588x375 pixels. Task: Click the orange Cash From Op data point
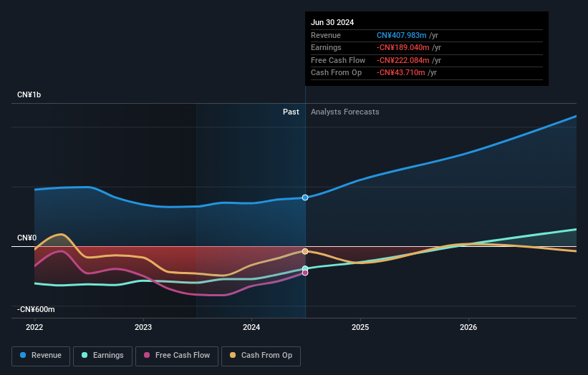(305, 251)
